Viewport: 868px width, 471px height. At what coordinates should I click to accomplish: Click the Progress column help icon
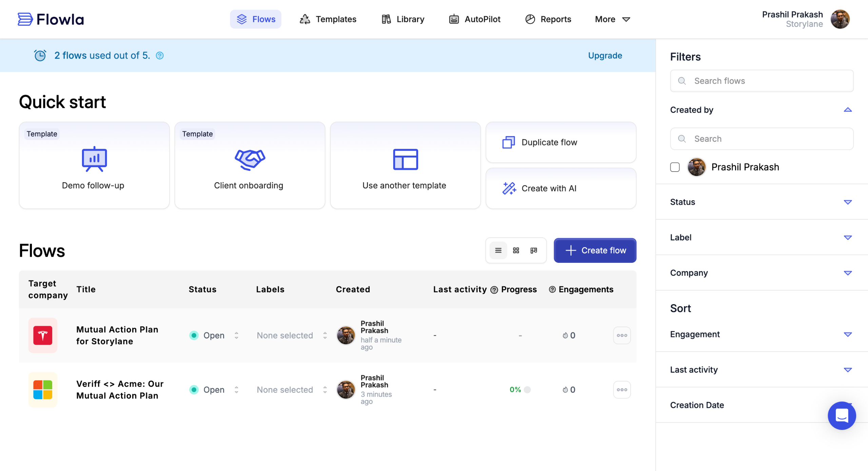point(494,290)
